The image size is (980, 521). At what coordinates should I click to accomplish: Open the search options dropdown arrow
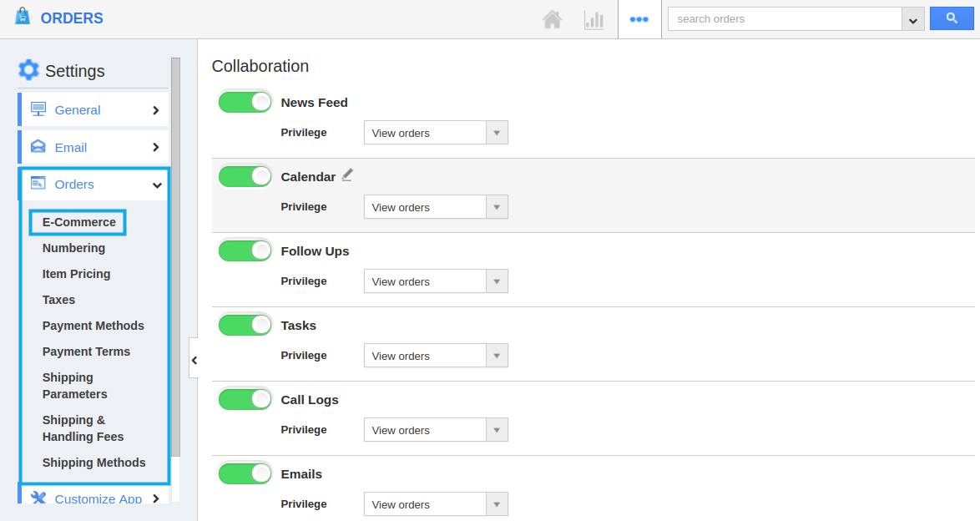(912, 19)
